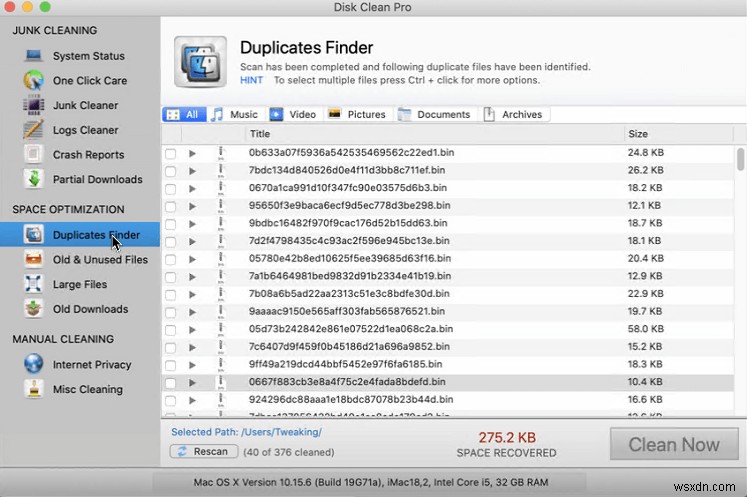Tick checkbox for 95650f3e9baca6ecf9d5ec778d3be298.bin
This screenshot has width=747, height=497.
170,206
